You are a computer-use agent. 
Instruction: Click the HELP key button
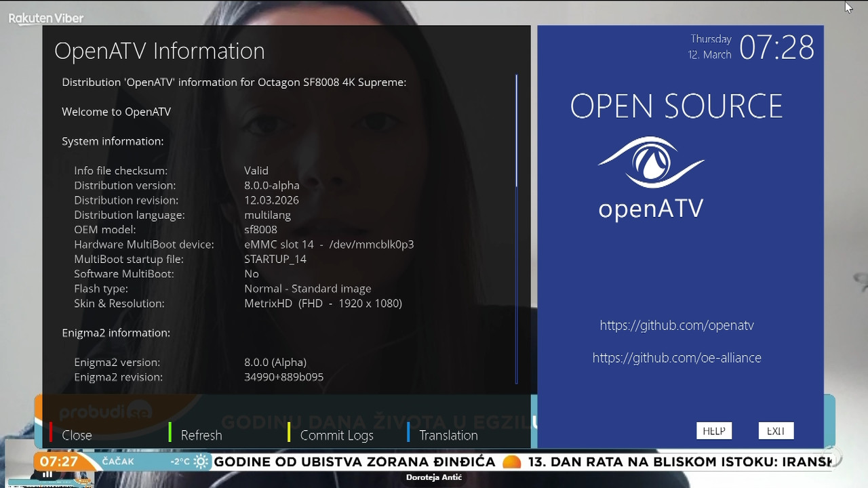click(x=714, y=430)
